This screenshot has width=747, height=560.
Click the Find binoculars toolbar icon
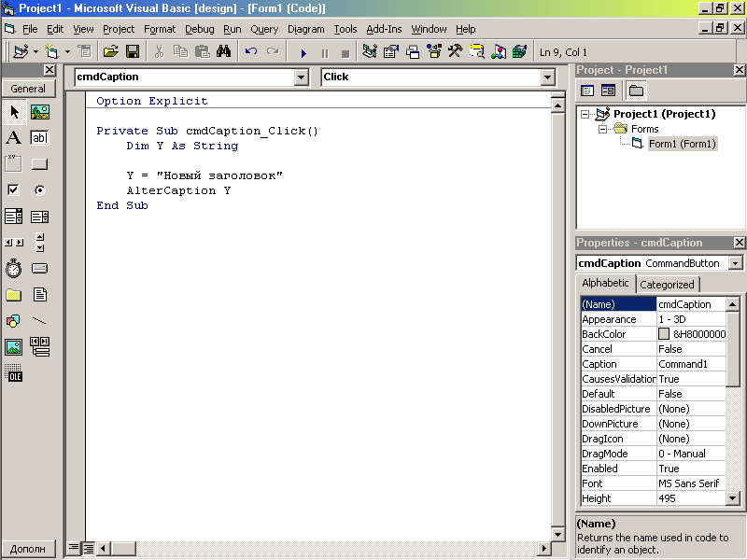coord(223,51)
